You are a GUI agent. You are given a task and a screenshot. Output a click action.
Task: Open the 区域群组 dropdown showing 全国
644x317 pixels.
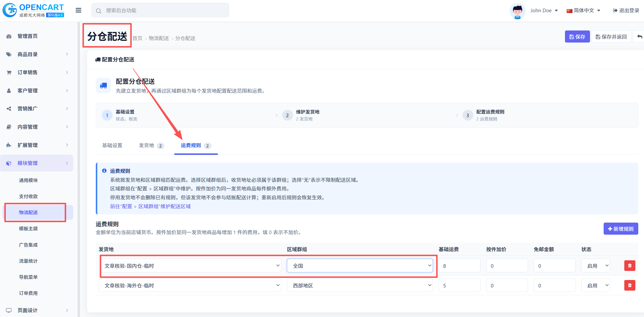[360, 266]
